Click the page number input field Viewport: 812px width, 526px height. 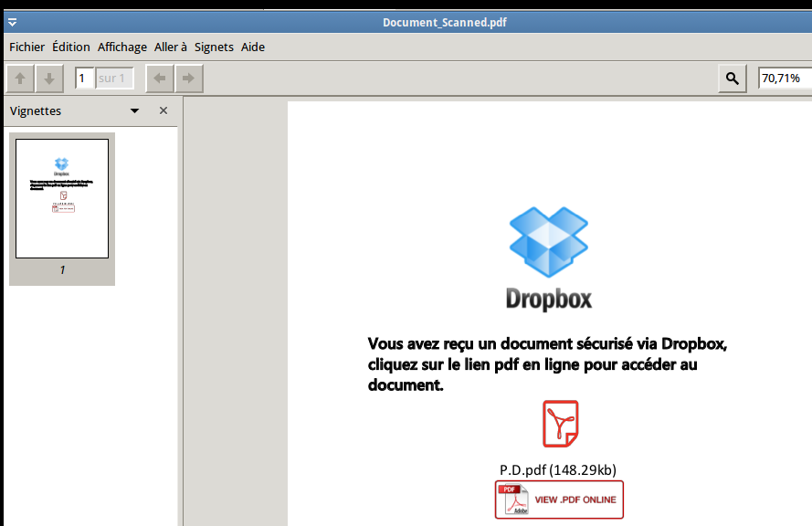point(85,79)
